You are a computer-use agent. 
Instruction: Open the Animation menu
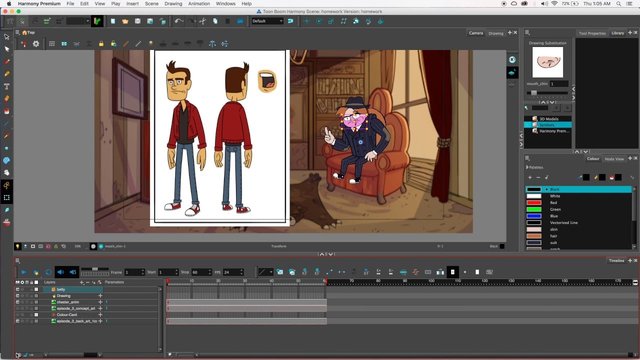(199, 4)
